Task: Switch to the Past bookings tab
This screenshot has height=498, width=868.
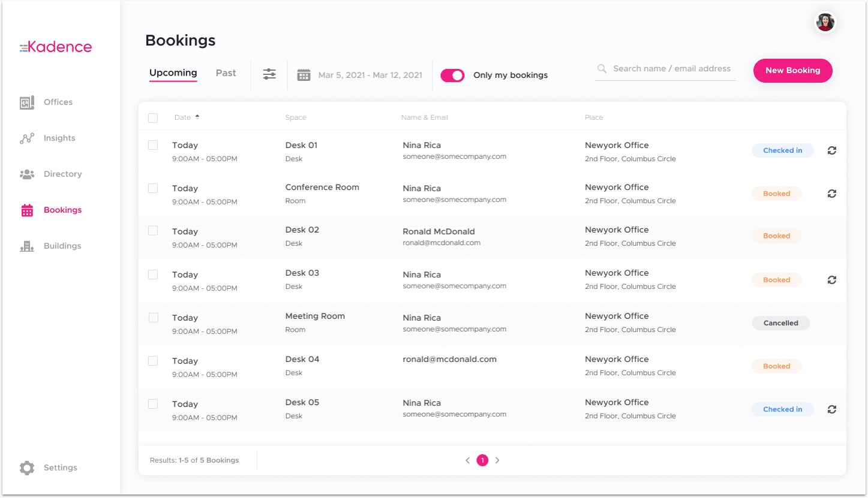Action: point(226,73)
